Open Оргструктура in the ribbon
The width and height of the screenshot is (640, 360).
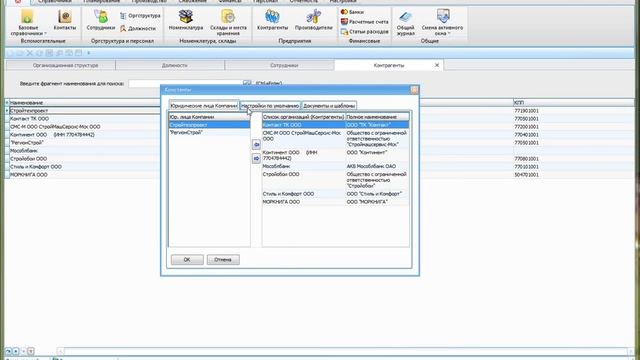pos(140,16)
